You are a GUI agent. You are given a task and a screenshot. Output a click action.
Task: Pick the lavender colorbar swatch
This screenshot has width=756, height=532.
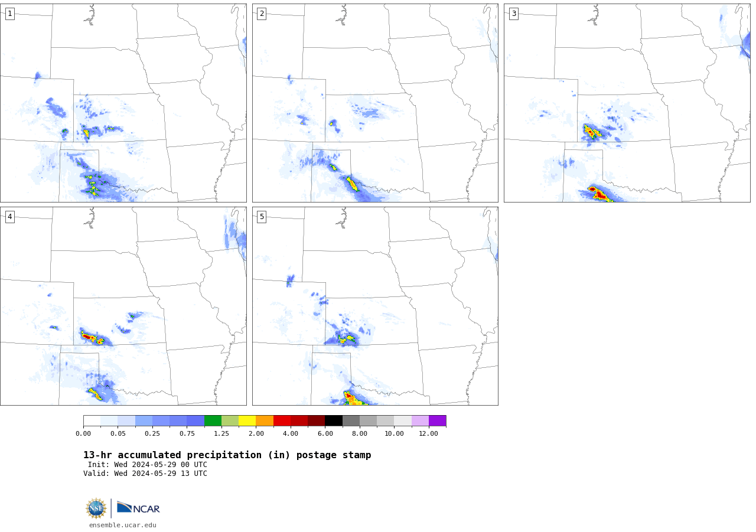[420, 421]
